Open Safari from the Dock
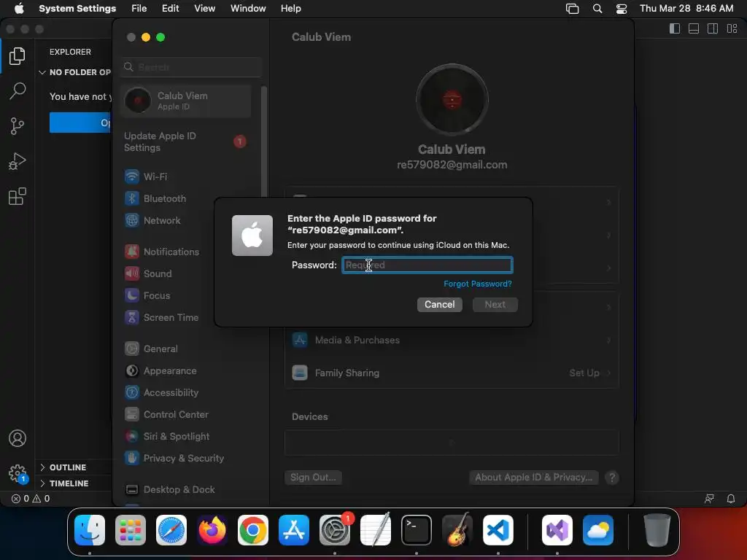 171,530
